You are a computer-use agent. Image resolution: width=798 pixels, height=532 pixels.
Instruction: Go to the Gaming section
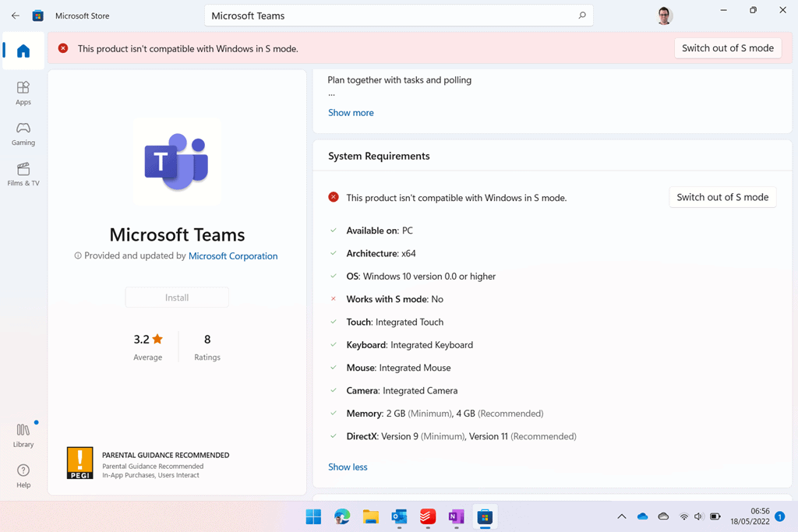pos(23,133)
